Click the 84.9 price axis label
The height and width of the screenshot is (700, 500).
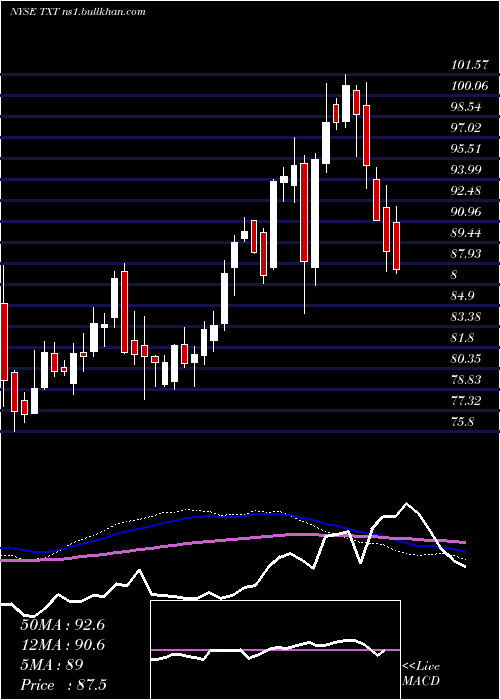pos(462,296)
